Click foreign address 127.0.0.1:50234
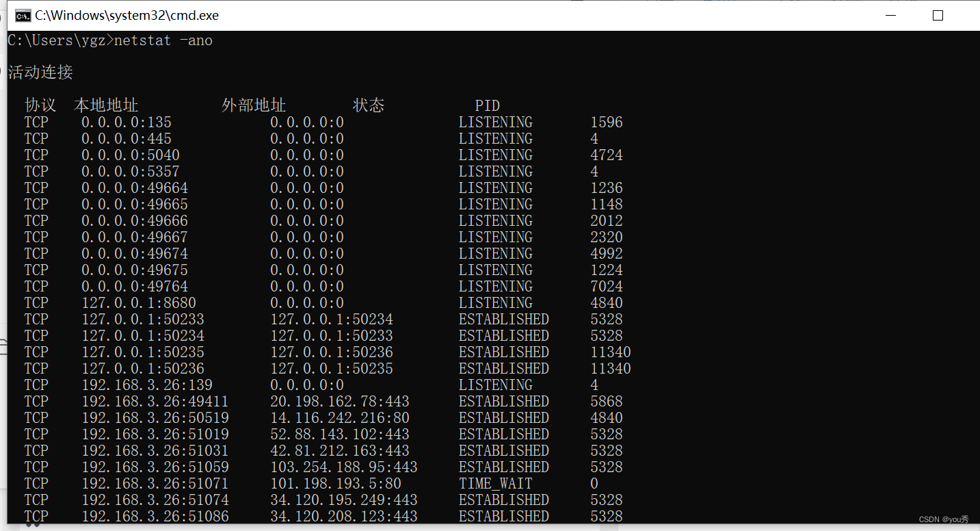This screenshot has height=531, width=980. pos(332,320)
